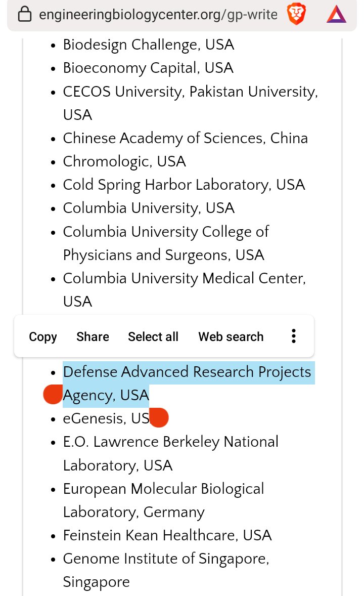Viewport: 364px width, 596px height.
Task: Tap the padlock site security icon
Action: pyautogui.click(x=24, y=15)
